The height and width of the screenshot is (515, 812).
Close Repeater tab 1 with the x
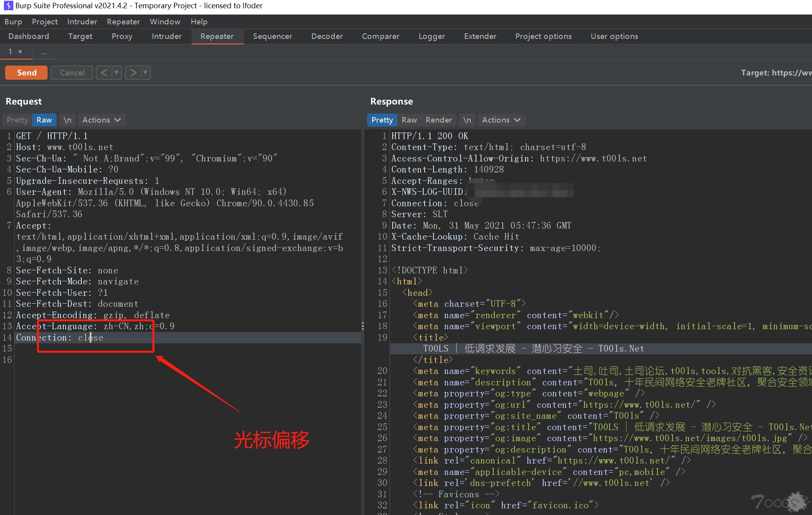tap(20, 51)
